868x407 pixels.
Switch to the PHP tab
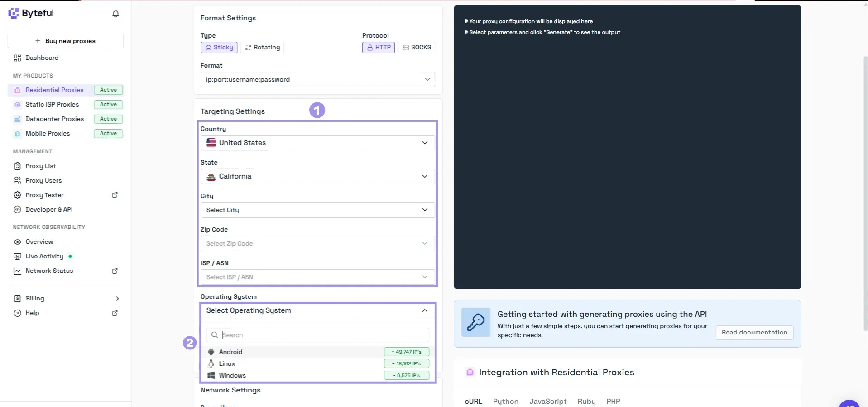613,402
